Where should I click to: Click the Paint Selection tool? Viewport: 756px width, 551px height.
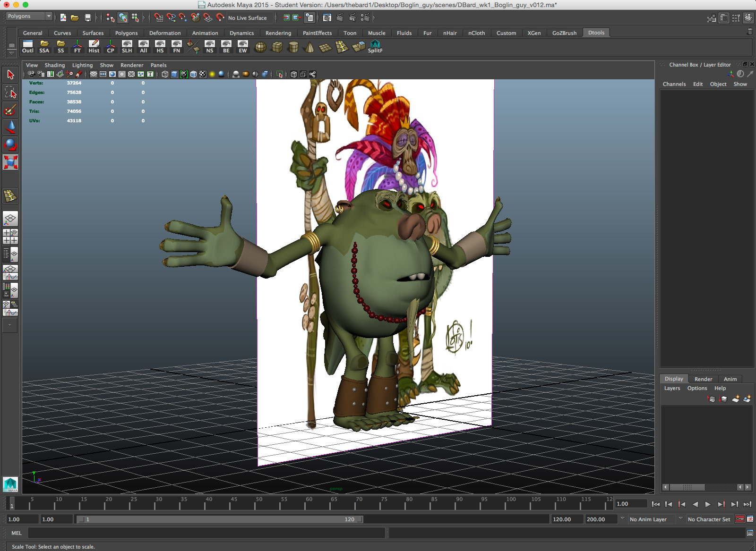click(10, 110)
